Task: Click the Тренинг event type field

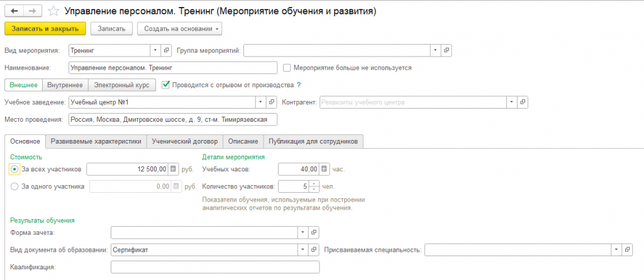Action: pyautogui.click(x=109, y=50)
